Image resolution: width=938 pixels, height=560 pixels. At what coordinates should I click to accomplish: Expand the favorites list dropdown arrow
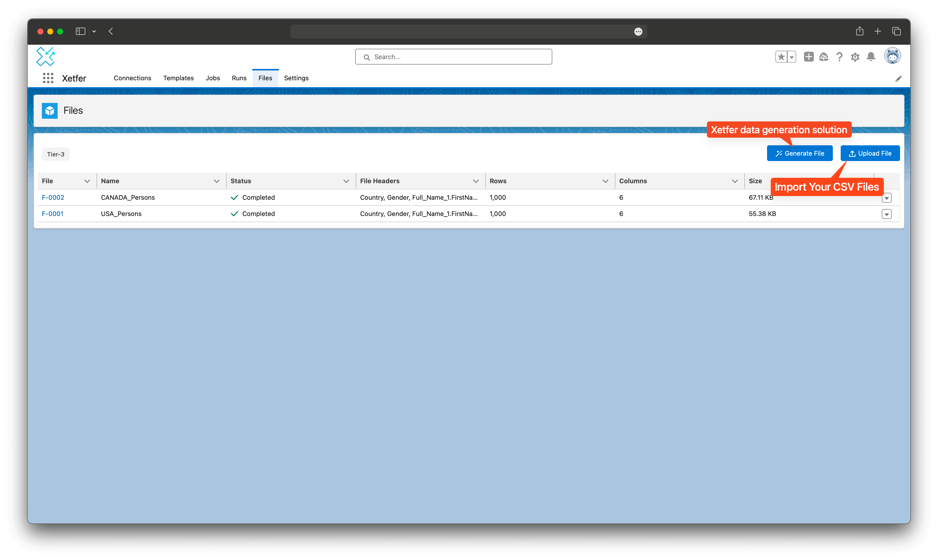(x=791, y=57)
